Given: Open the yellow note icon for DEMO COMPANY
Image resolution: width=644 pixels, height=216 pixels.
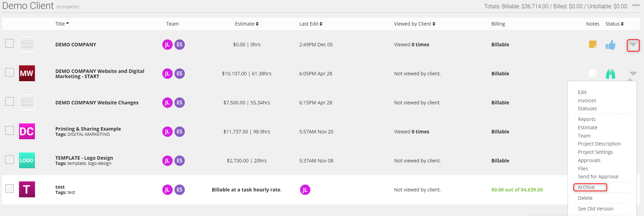Looking at the screenshot, I should point(592,45).
